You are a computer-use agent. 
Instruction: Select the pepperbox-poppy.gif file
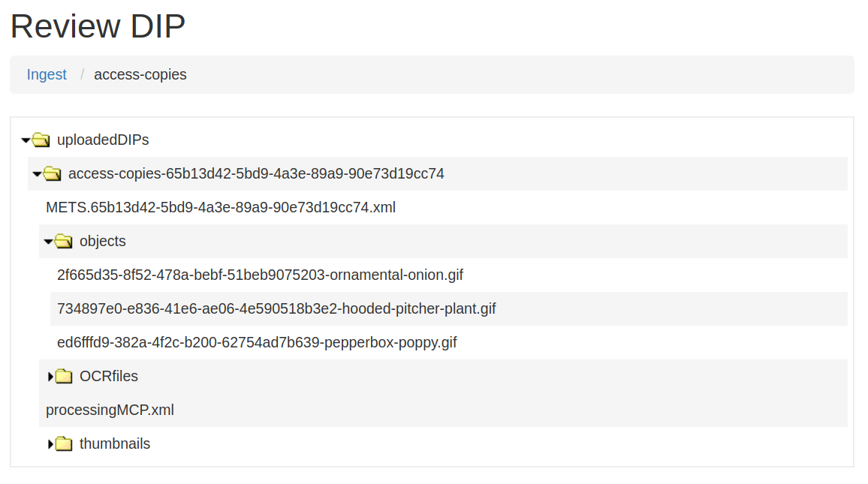click(257, 342)
